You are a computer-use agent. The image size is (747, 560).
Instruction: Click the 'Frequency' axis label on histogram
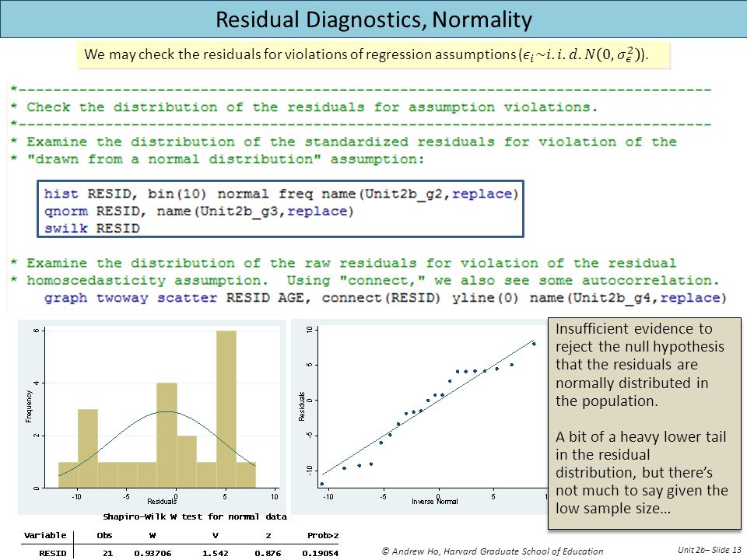29,407
